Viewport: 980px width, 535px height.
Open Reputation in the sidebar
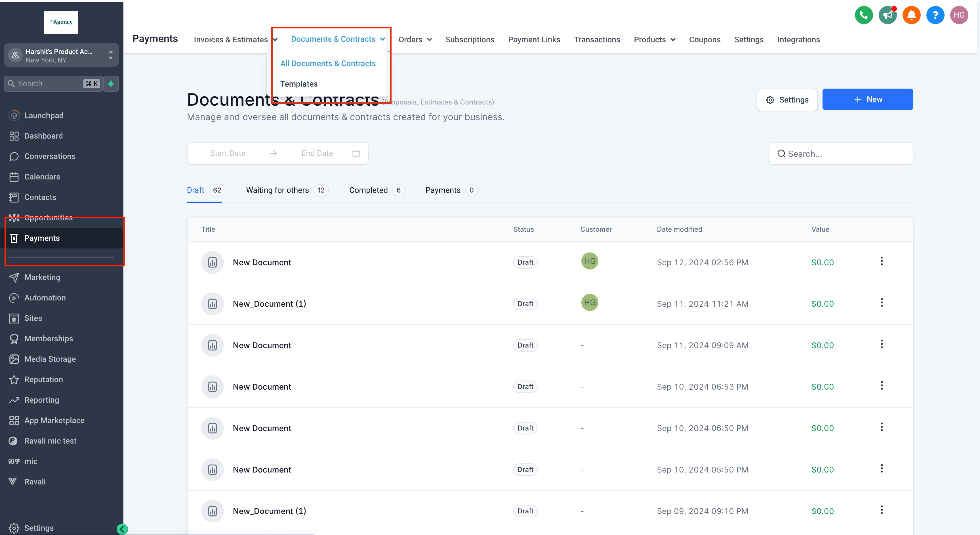tap(43, 380)
